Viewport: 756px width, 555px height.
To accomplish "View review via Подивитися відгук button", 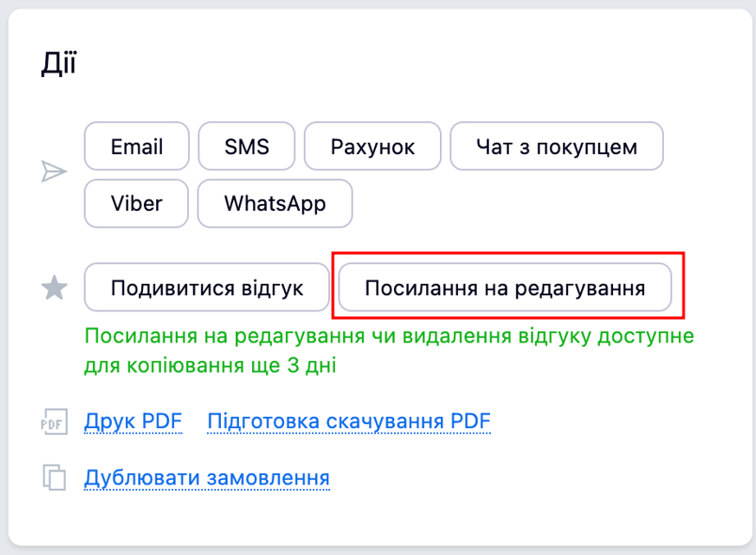I will (x=207, y=288).
